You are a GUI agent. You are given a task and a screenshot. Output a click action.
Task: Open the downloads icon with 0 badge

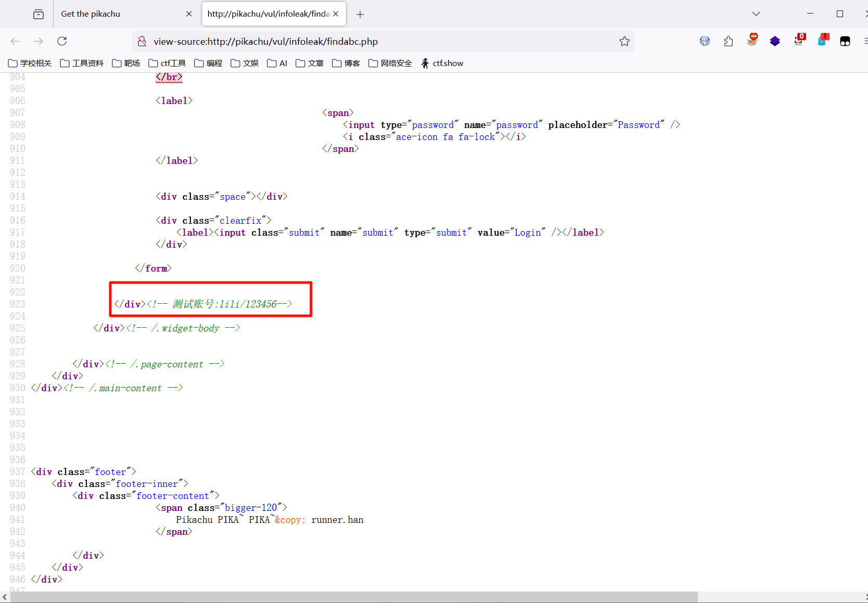point(799,40)
